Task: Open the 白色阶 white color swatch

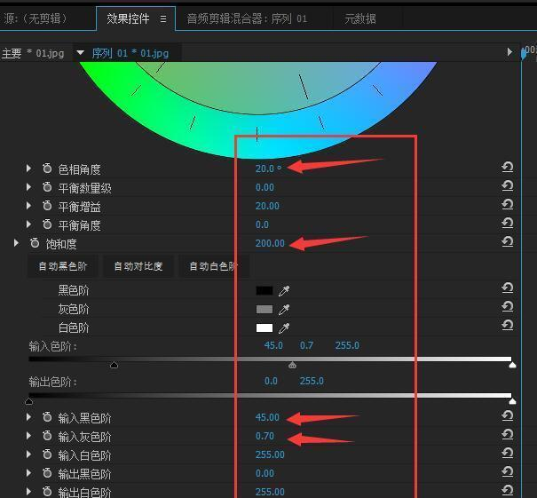Action: point(264,328)
